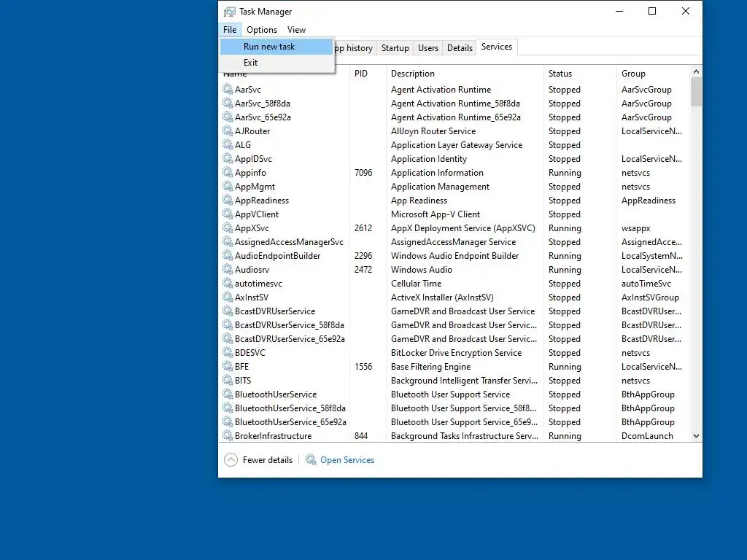The width and height of the screenshot is (747, 560).
Task: Sort by the Description column header
Action: point(465,74)
